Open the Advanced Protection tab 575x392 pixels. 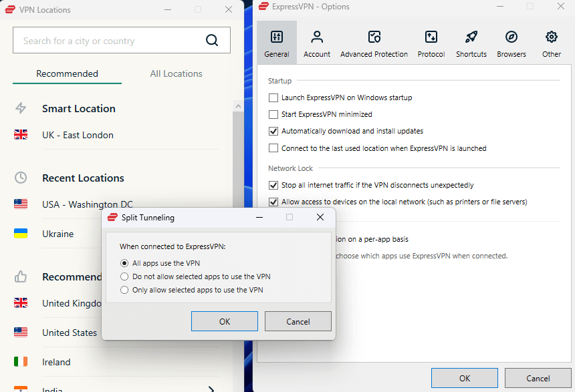coord(374,43)
